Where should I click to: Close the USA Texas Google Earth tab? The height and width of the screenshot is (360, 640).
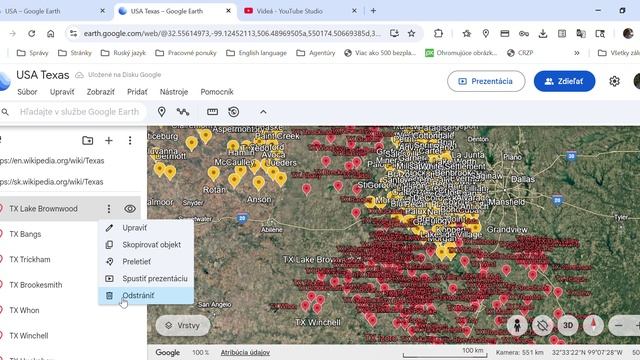pos(229,11)
